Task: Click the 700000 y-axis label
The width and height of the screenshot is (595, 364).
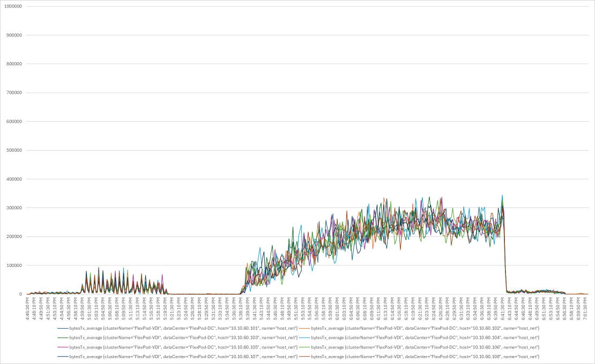Action: [x=14, y=93]
